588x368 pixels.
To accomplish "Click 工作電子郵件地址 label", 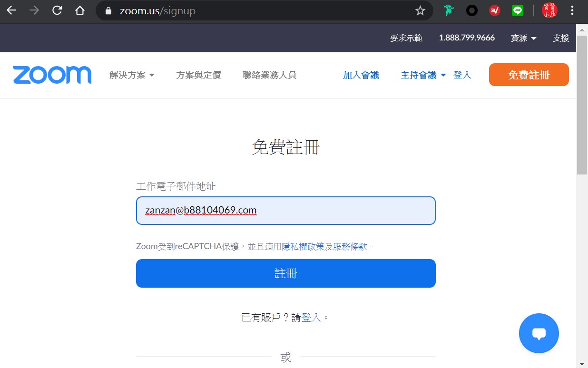I will coord(176,186).
